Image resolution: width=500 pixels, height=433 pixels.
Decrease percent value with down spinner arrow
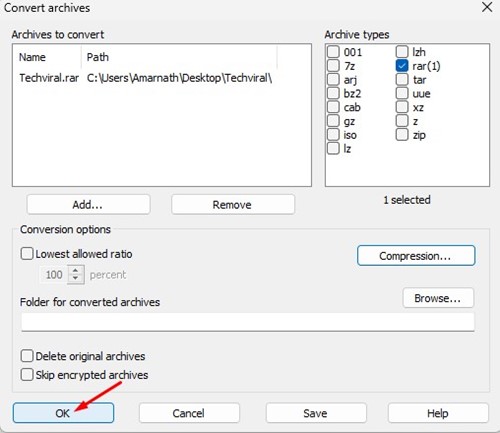76,279
